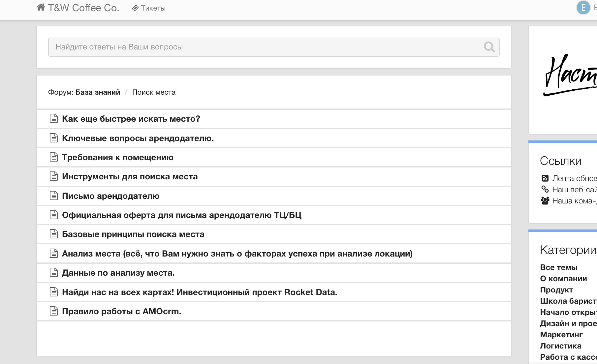597x364 pixels.
Task: Click the people group icon under Ссылки
Action: pos(545,200)
